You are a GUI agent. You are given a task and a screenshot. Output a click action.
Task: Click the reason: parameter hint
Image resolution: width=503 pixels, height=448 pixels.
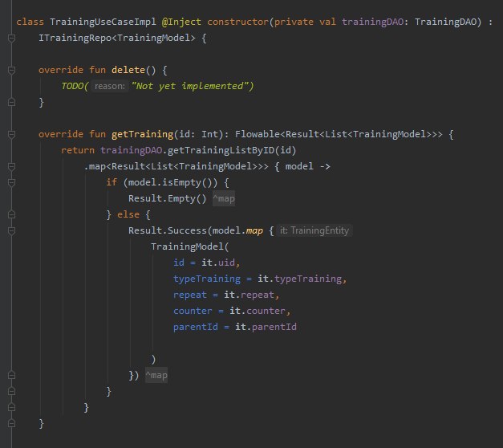point(110,86)
